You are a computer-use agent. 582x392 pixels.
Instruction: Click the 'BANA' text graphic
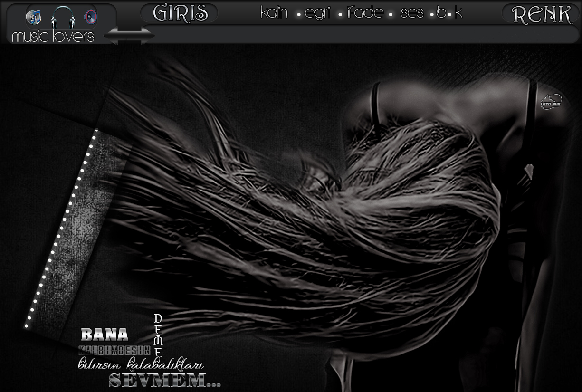point(105,335)
